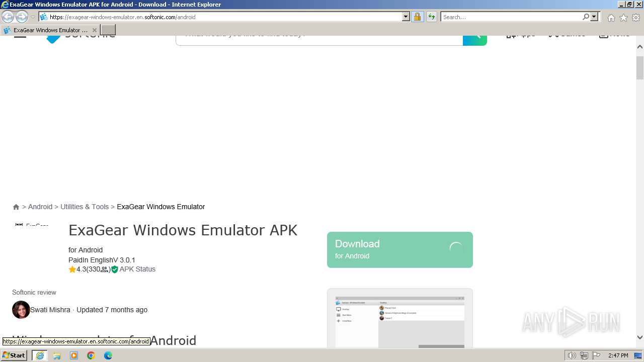Screen dimensions: 644x362
Task: Click the browser Forward arrow button
Action: (x=22, y=17)
